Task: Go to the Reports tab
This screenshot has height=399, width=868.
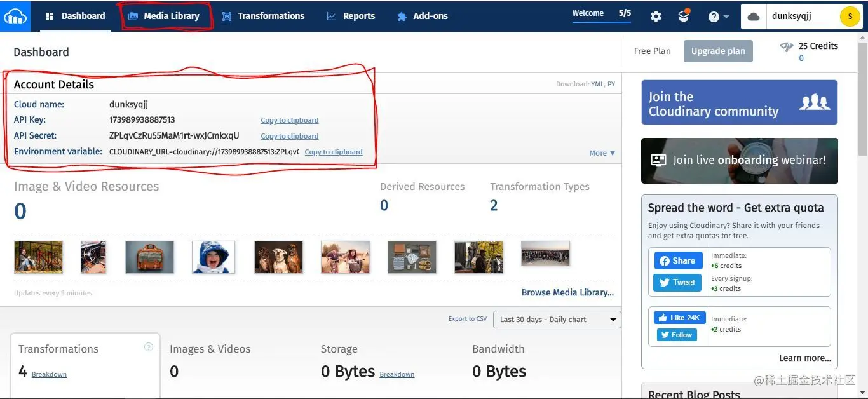Action: tap(351, 16)
